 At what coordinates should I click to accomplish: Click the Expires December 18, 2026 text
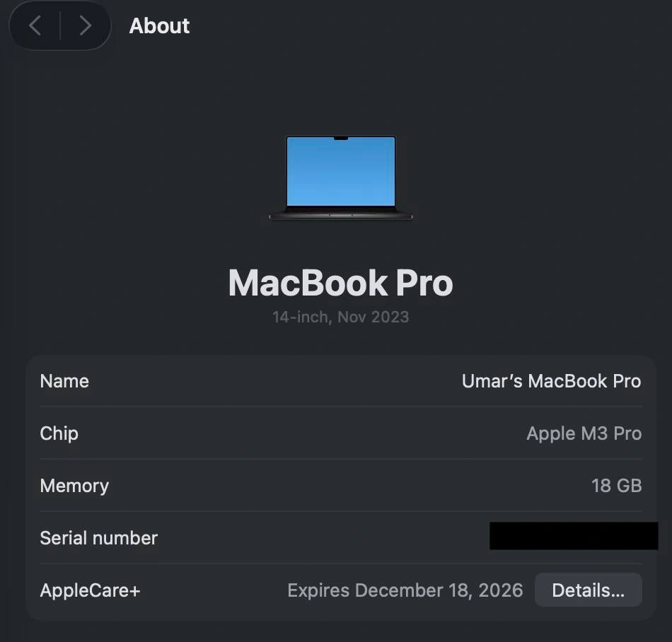tap(405, 590)
